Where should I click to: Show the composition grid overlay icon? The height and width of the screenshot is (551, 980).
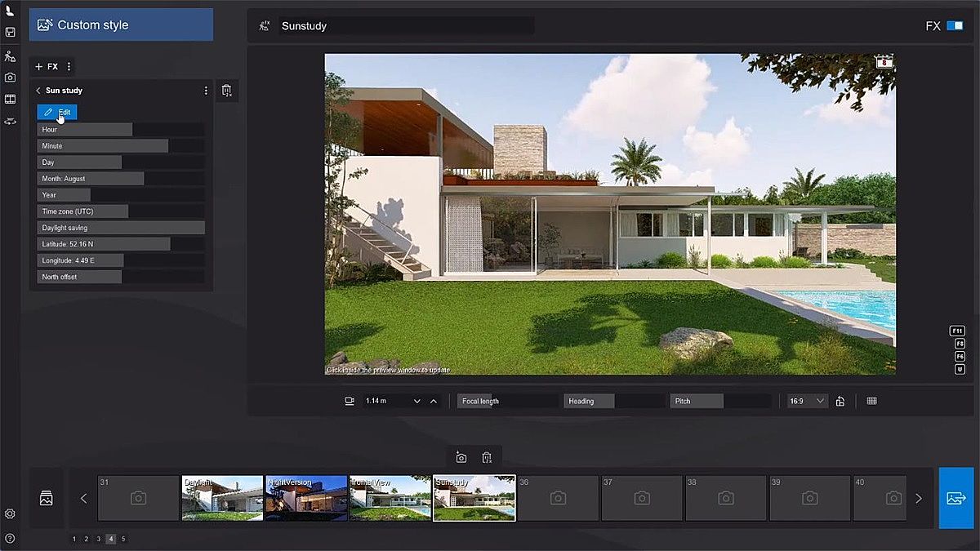pos(871,401)
